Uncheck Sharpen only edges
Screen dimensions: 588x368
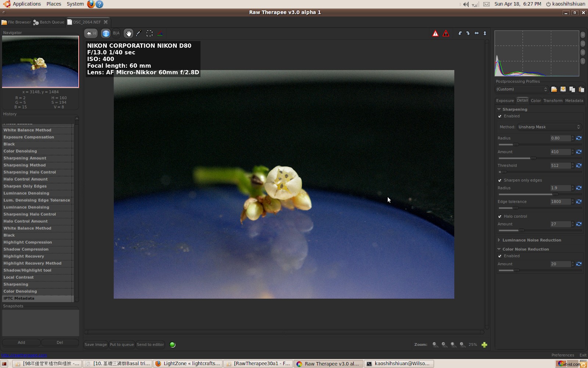(x=500, y=180)
